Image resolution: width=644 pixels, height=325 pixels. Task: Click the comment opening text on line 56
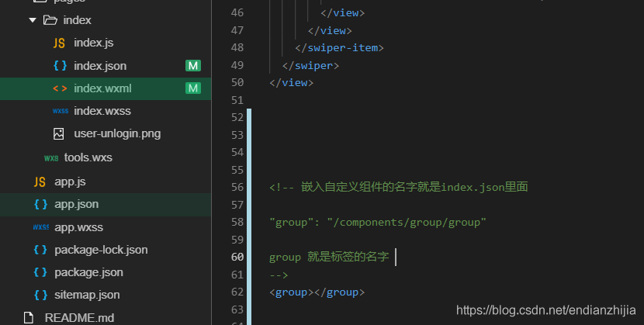(x=398, y=187)
